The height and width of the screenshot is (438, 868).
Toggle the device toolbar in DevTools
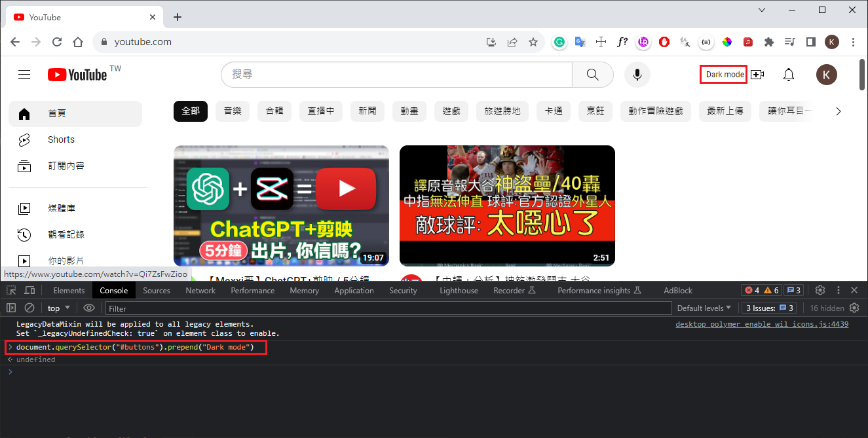click(x=30, y=290)
